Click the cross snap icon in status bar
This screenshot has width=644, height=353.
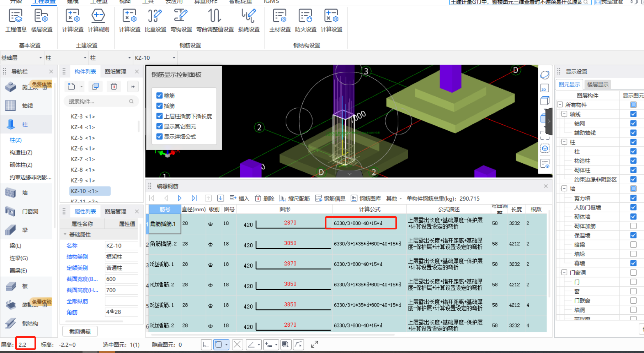tap(238, 344)
